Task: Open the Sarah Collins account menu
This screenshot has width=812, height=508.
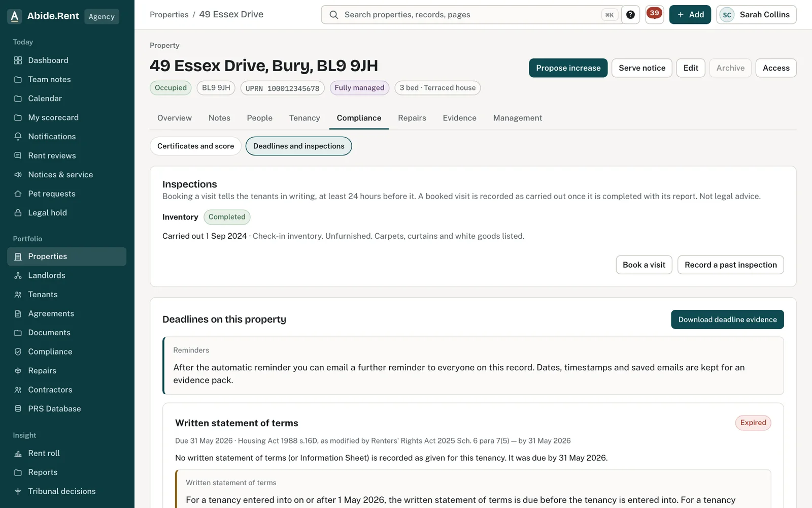Action: (756, 15)
